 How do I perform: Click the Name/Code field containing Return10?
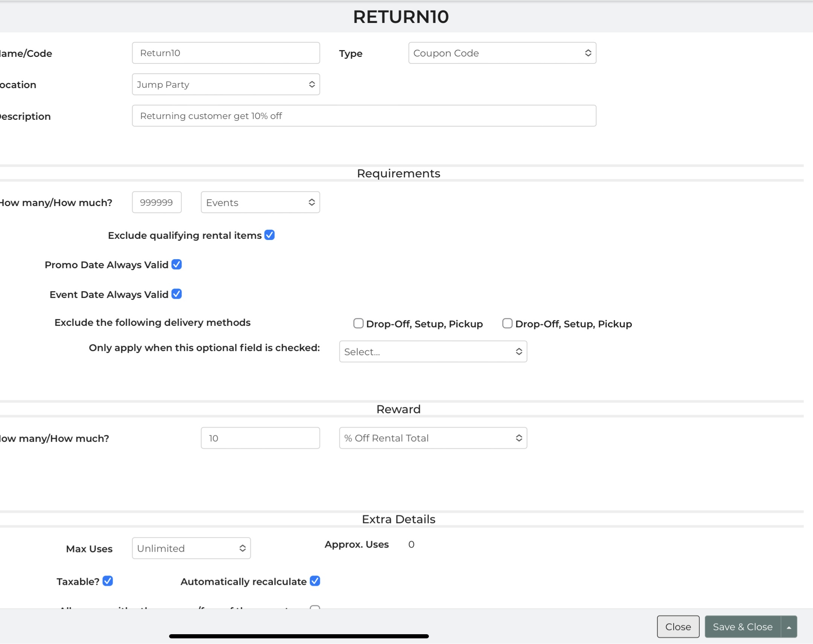pyautogui.click(x=226, y=53)
